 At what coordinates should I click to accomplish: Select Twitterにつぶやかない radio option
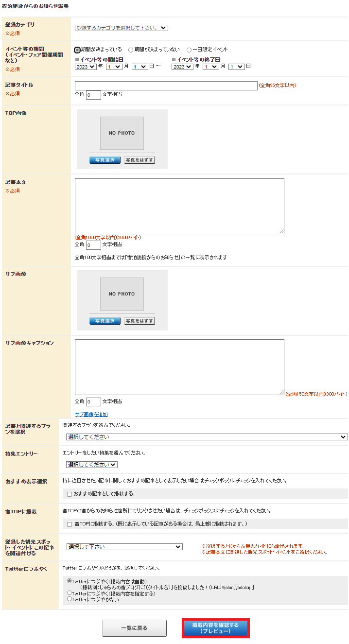click(x=70, y=599)
